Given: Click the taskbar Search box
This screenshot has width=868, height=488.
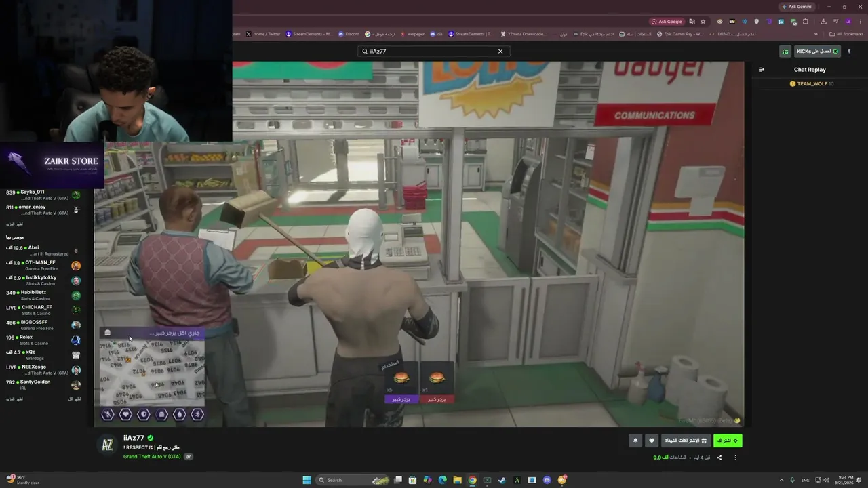Looking at the screenshot, I should (x=352, y=480).
